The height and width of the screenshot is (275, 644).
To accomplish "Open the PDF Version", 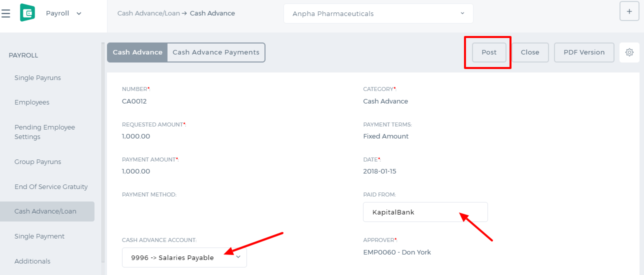I will pyautogui.click(x=584, y=52).
